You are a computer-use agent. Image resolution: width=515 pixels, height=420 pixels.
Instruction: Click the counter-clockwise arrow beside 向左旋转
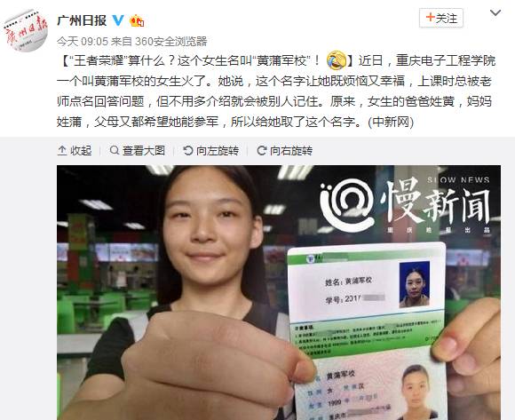[x=188, y=151]
